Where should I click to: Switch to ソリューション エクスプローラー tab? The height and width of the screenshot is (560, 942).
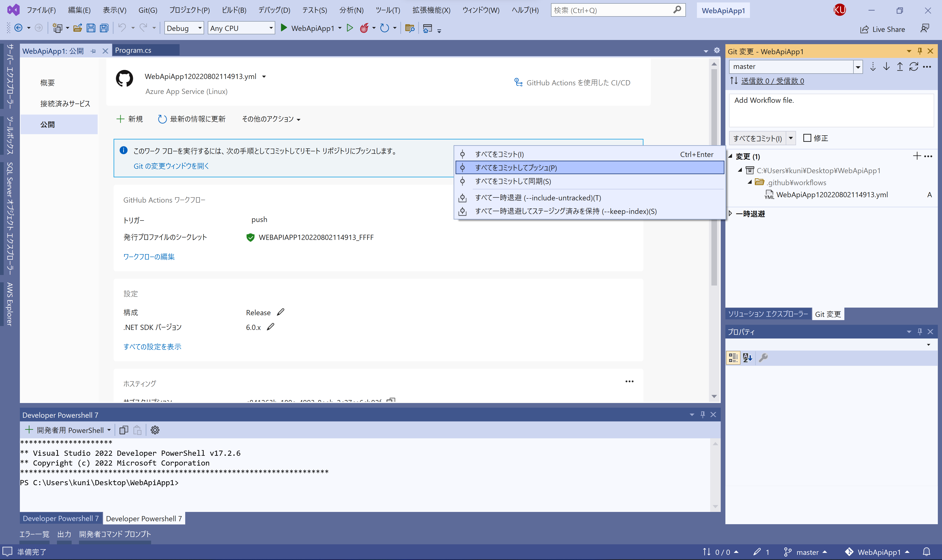768,313
